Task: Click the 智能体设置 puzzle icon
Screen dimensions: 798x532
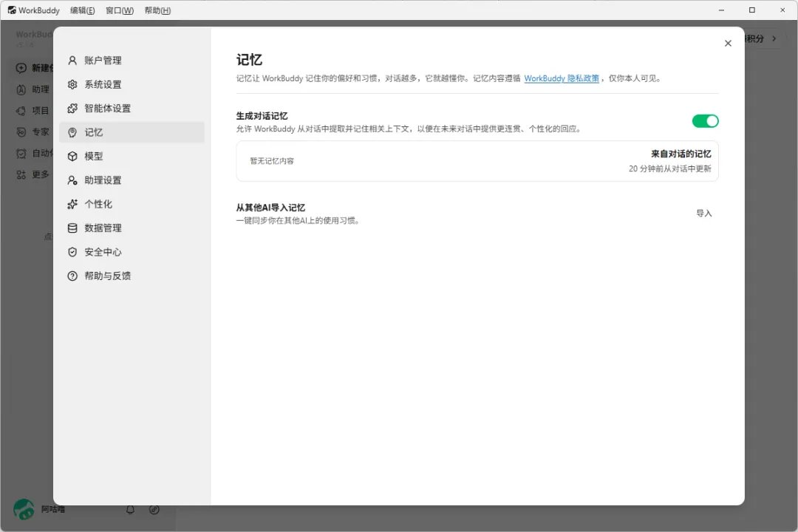Action: pos(72,109)
